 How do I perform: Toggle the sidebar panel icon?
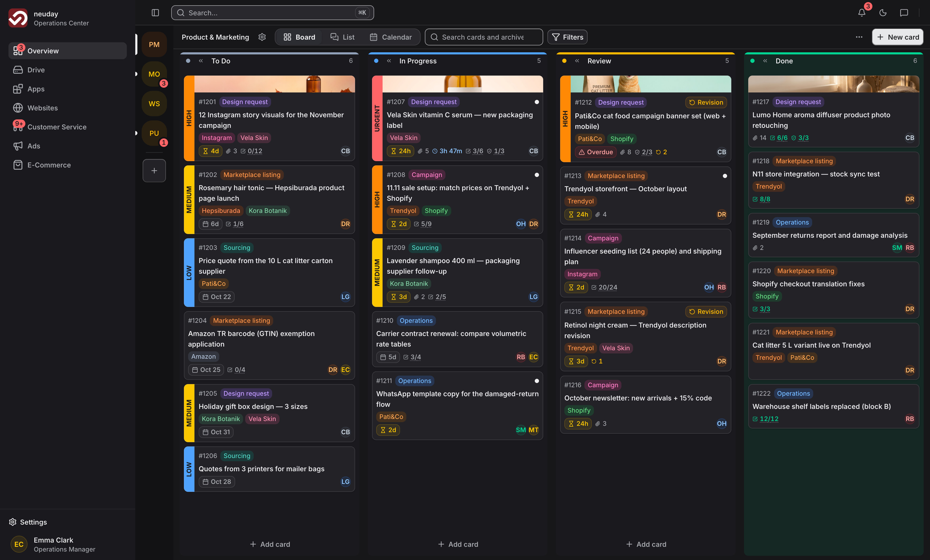click(x=155, y=13)
